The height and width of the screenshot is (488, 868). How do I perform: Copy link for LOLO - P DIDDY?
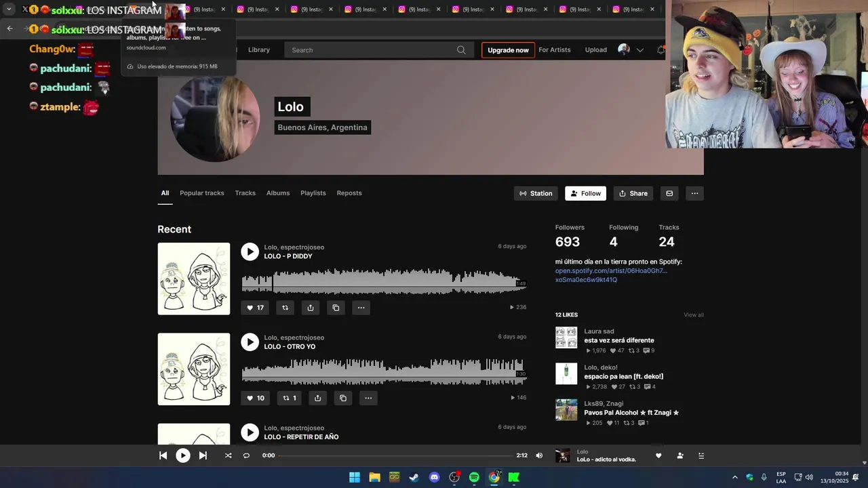click(x=336, y=308)
